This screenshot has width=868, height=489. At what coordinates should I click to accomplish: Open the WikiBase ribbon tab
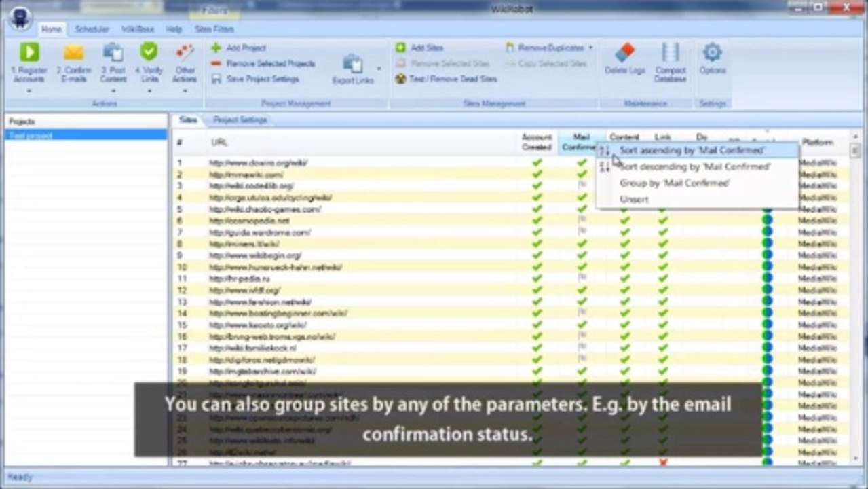138,30
